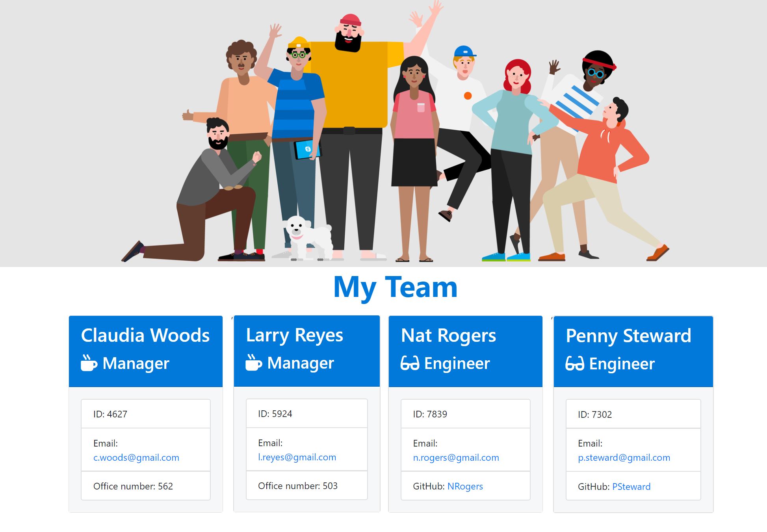
Task: Open email link l.reyes@gmail.com
Action: tap(297, 457)
